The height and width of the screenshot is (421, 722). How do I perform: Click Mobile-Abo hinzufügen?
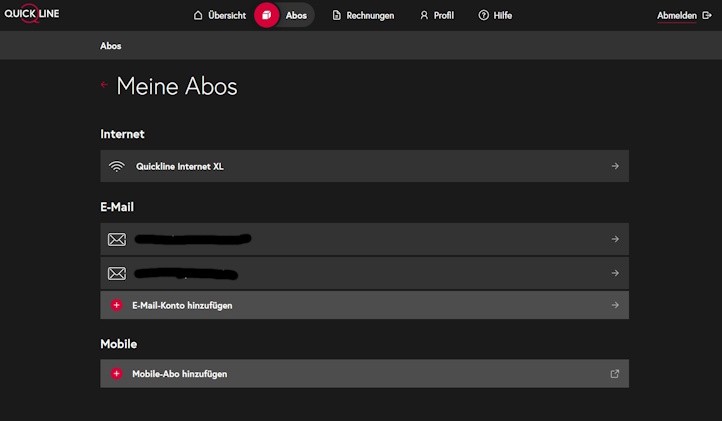[x=365, y=374]
